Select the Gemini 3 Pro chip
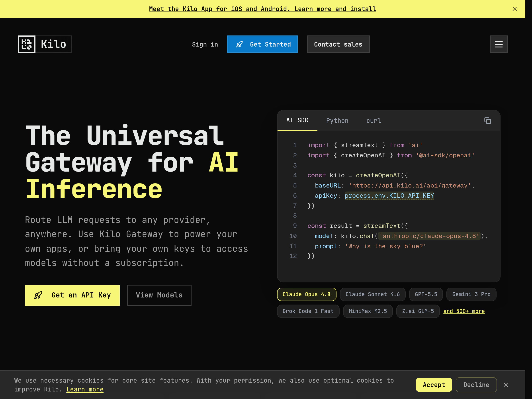Viewport: 532px width, 399px height. pyautogui.click(x=471, y=294)
